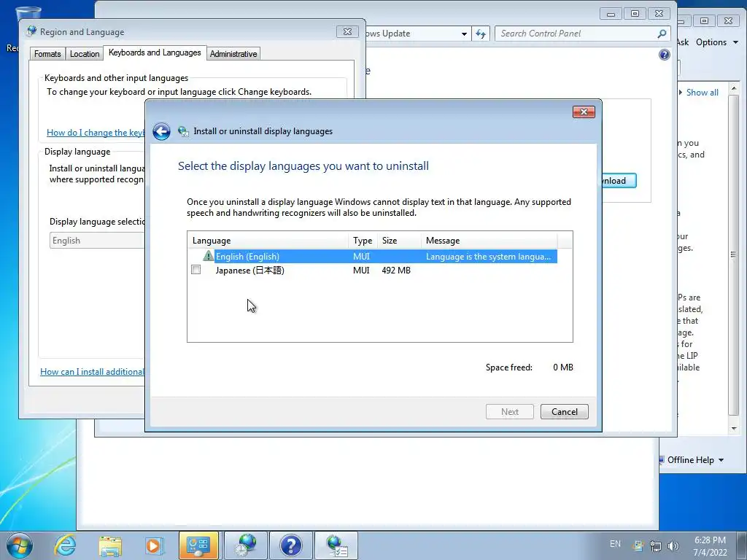The image size is (747, 560).
Task: Close the Region and Language window
Action: [347, 32]
